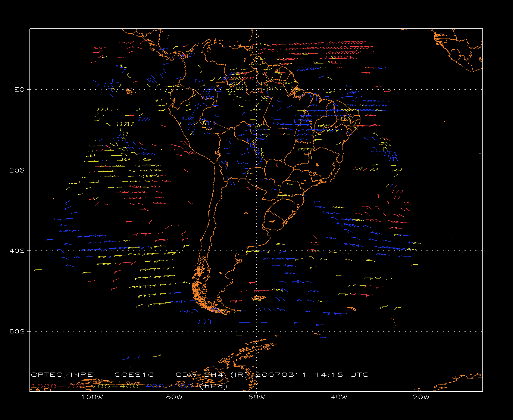The height and width of the screenshot is (420, 513).
Task: Click the 100W longitude label
Action: pos(92,397)
